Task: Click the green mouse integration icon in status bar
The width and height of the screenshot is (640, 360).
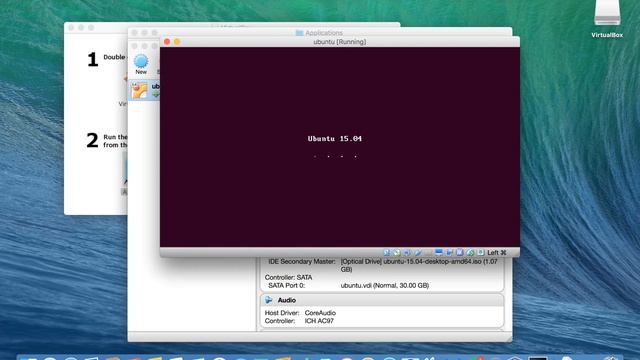Action: tap(470, 253)
